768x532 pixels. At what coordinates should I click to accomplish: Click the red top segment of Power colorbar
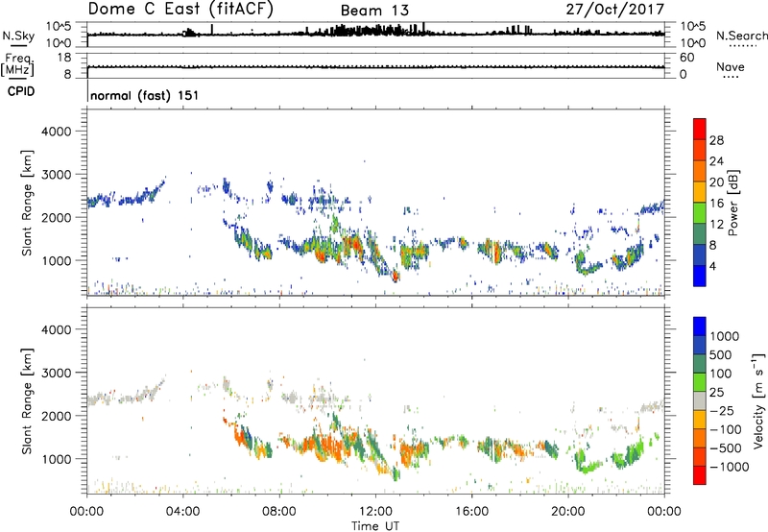click(700, 129)
